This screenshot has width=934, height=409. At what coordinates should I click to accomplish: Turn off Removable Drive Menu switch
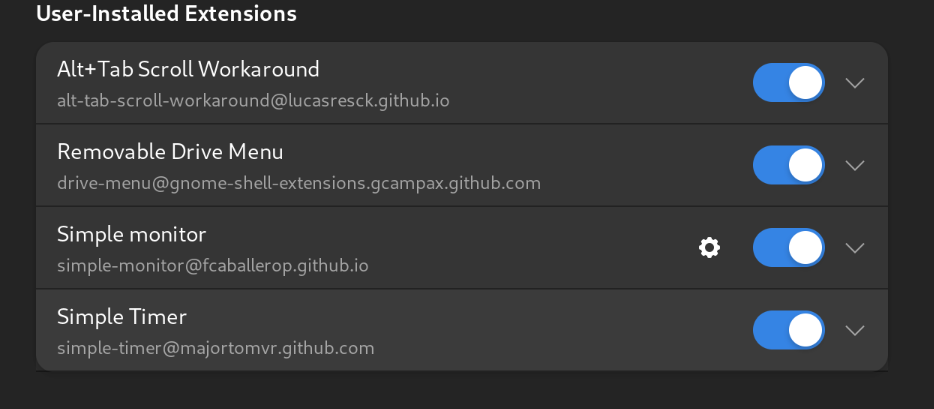[x=789, y=165]
